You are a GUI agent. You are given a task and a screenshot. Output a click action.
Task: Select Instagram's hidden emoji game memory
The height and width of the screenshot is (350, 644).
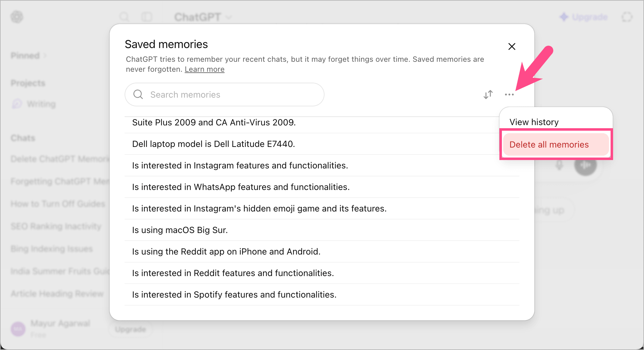pos(322,208)
